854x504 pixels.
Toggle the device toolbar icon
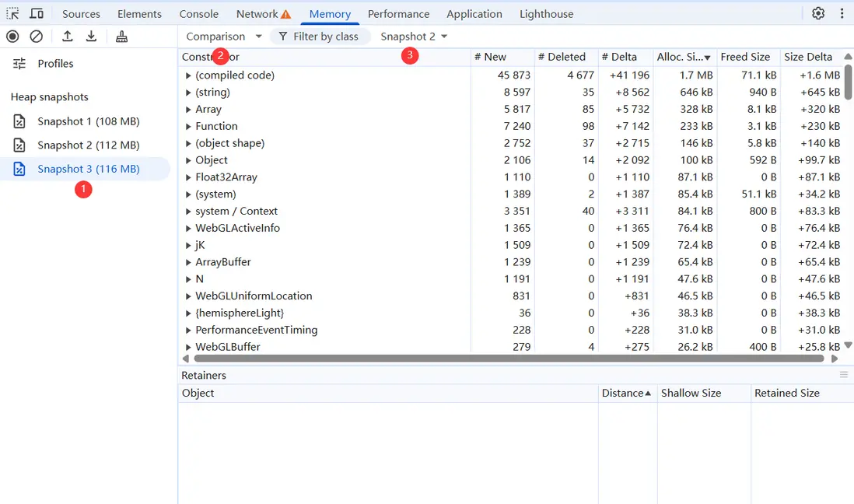coord(37,14)
